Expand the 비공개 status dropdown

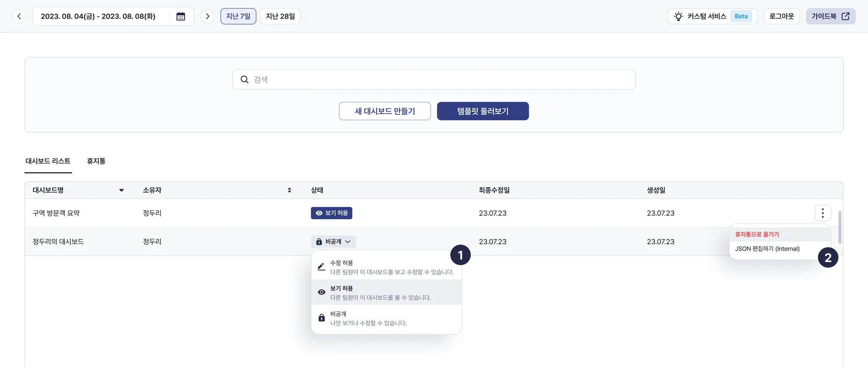[x=333, y=242]
